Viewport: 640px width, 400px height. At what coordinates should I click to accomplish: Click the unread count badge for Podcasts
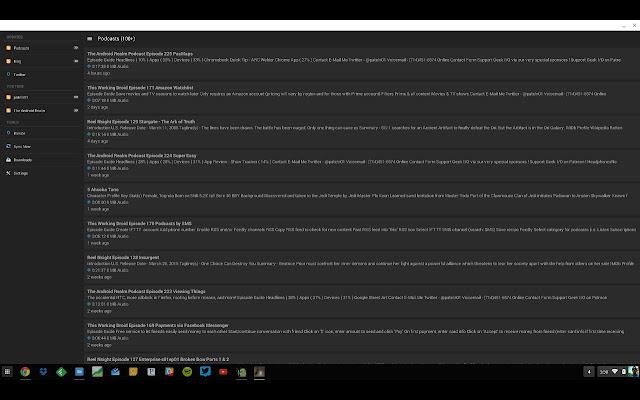click(x=76, y=48)
